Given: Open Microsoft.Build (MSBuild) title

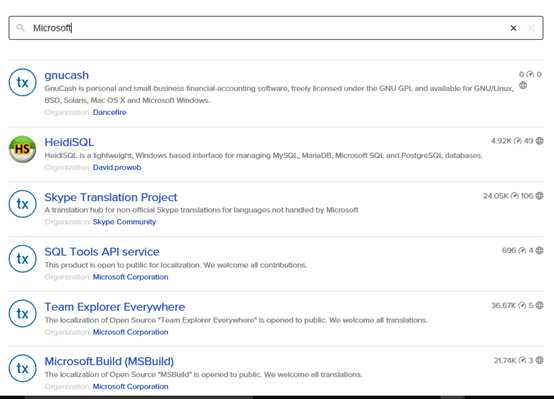Looking at the screenshot, I should [x=109, y=361].
